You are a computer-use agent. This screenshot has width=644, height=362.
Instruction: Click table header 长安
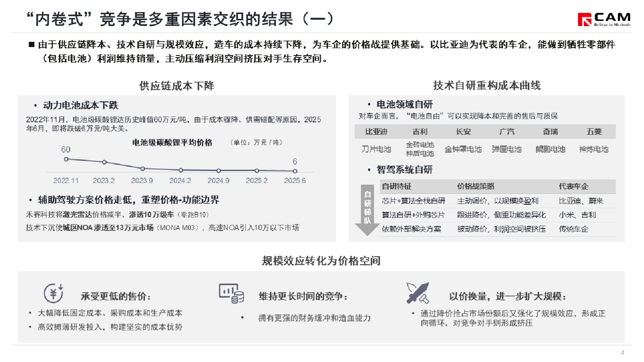click(463, 132)
